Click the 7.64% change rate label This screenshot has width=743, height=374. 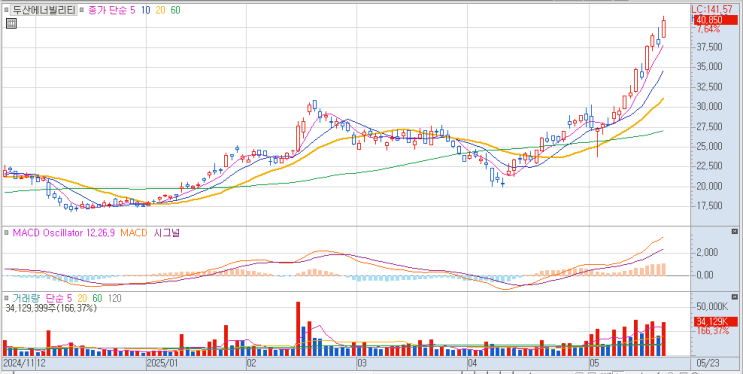709,29
